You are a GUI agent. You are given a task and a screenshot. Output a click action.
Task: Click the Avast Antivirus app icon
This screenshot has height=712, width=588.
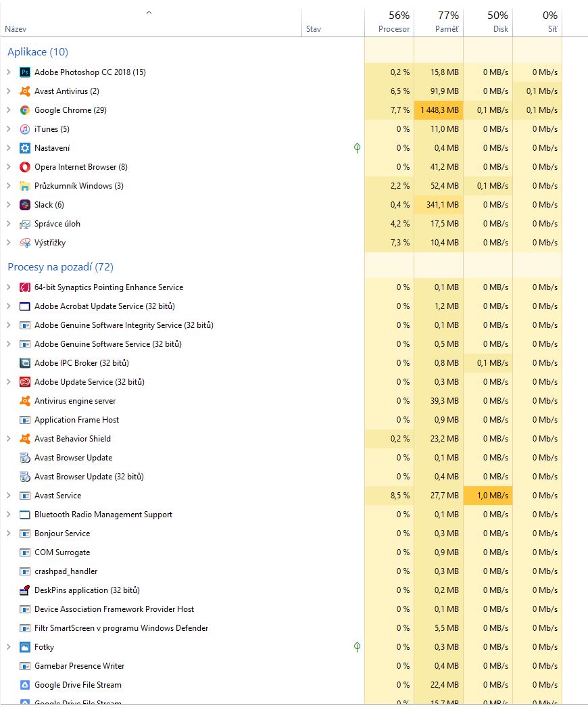point(25,91)
